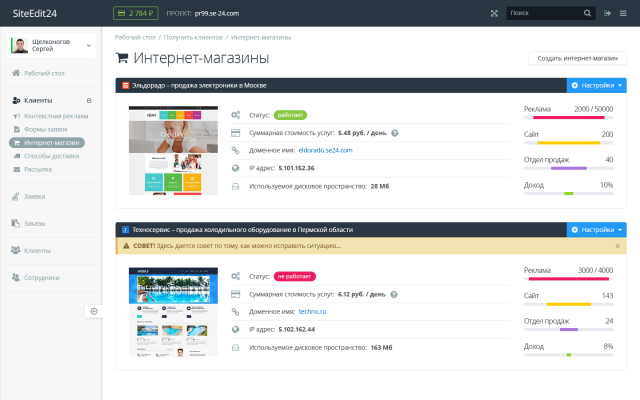Click the 163 Мб disk usage value

click(381, 348)
